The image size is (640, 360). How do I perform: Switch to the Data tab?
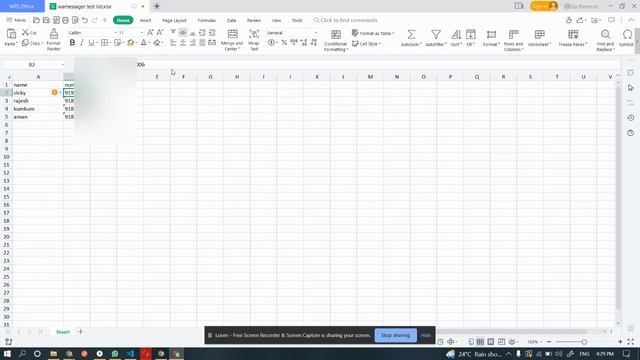231,20
